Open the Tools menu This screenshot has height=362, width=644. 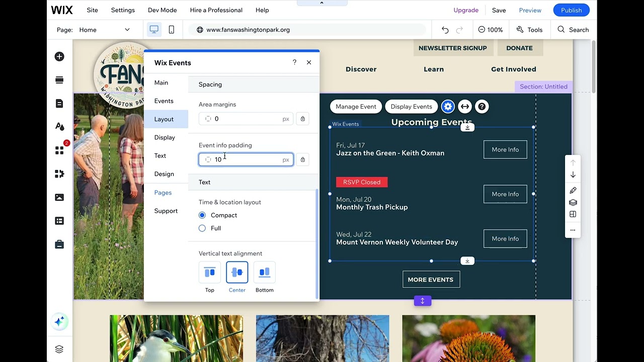[530, 30]
